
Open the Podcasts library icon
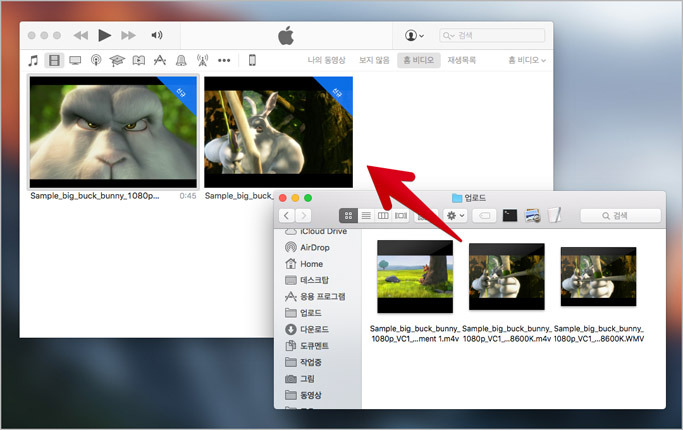pyautogui.click(x=96, y=60)
